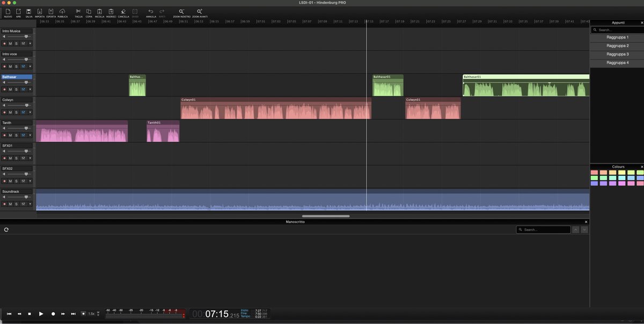Adjust playback speed with the 1.5x stepper arrows
Viewport: 644px width, 324px height.
coord(98,314)
